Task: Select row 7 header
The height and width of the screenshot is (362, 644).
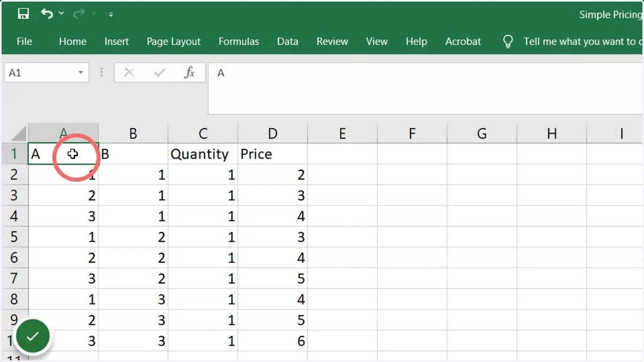Action: (x=14, y=279)
